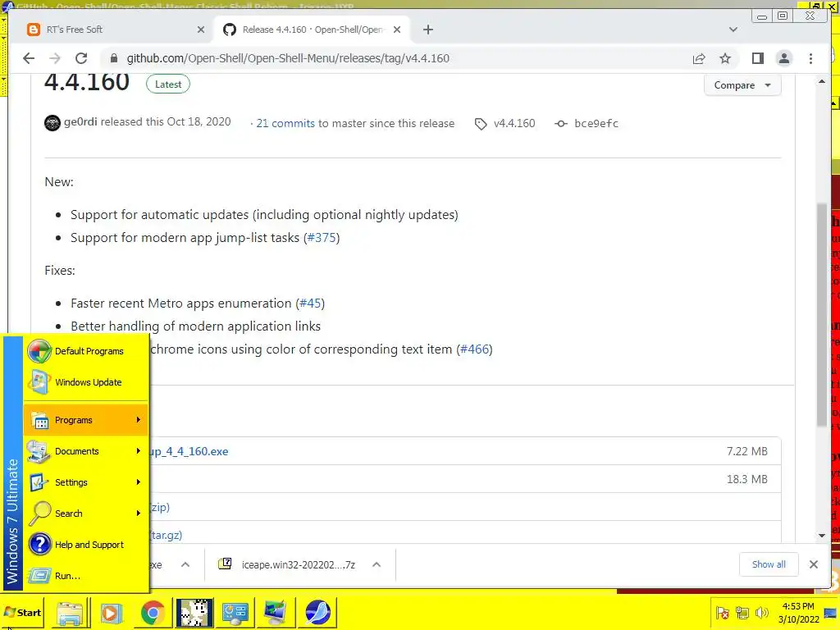
Task: Launch Windows Media Player from taskbar
Action: coord(111,613)
